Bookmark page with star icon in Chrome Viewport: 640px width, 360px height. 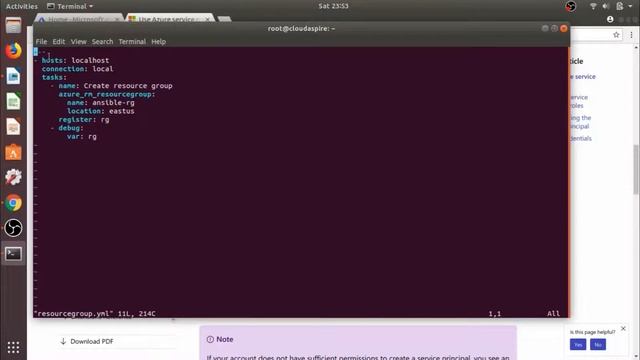616,35
